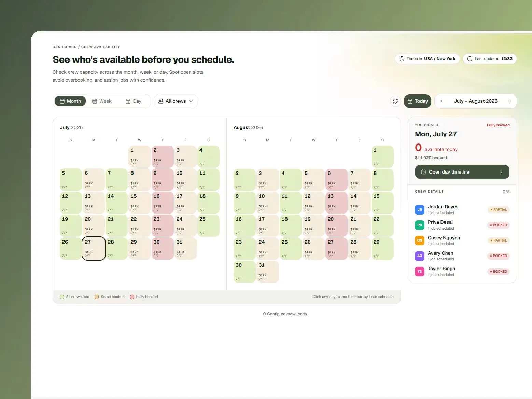532x399 pixels.
Task: Click the globe icon in timezone pill
Action: 402,59
